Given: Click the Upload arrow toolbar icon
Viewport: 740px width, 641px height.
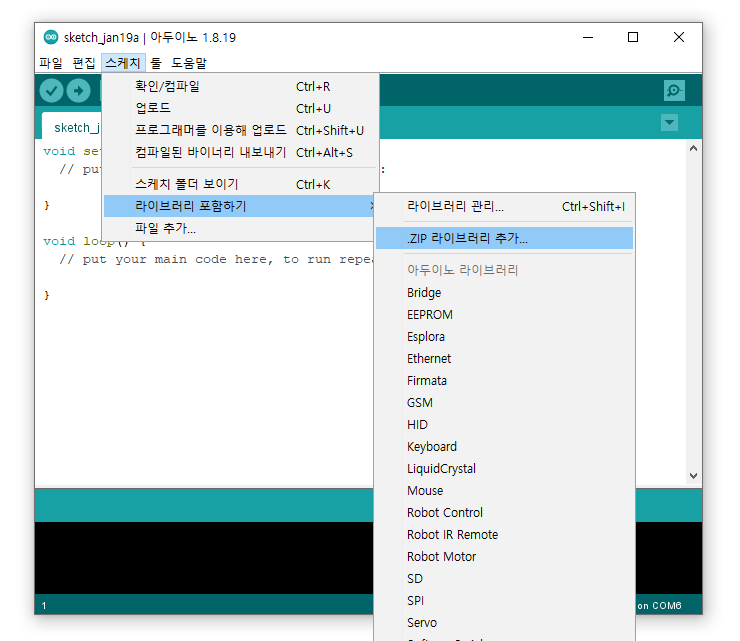Looking at the screenshot, I should click(78, 90).
